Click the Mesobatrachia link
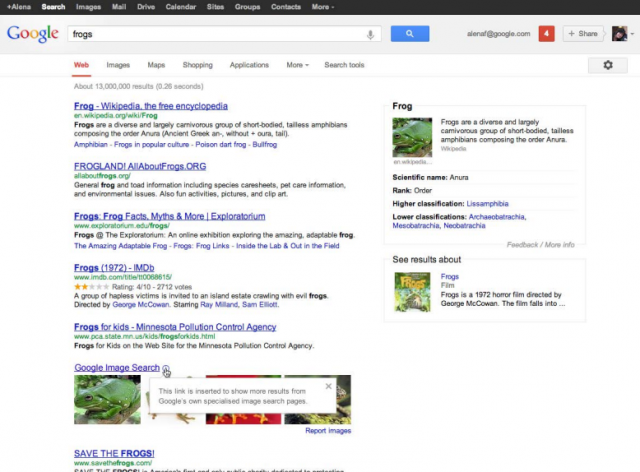The image size is (640, 472). tap(416, 226)
